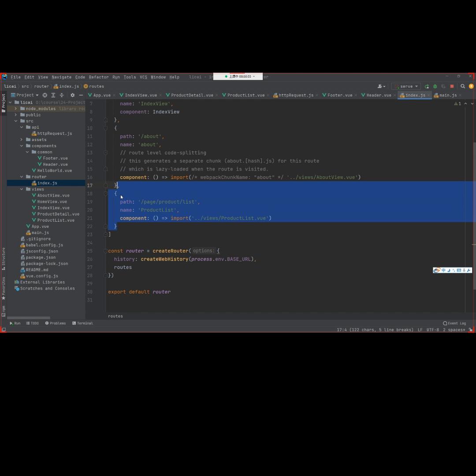Open the Refactor menu
The height and width of the screenshot is (476, 476).
click(98, 77)
